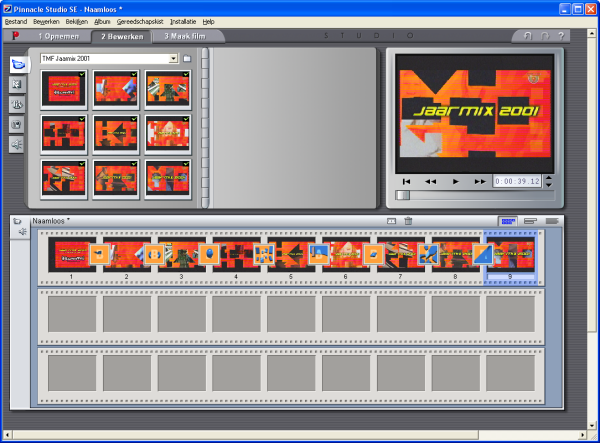Select storyboard clip 1
Image resolution: width=600 pixels, height=443 pixels.
[x=72, y=254]
